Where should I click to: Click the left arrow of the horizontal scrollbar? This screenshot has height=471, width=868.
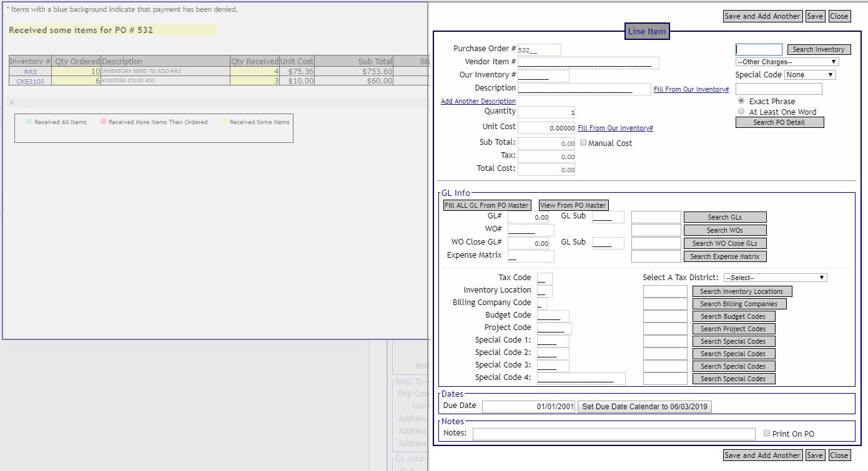click(x=11, y=102)
